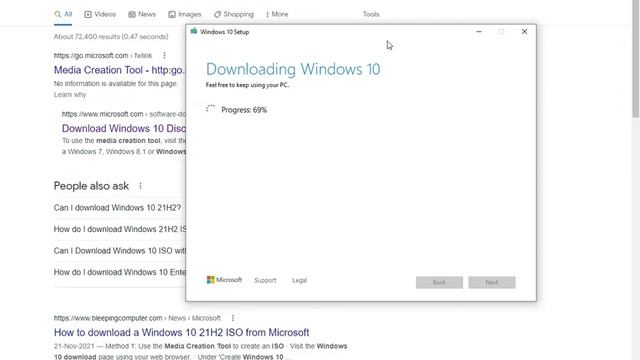Click the https://www.microsoft.com URL breadcrumb
This screenshot has width=640, height=360.
[x=124, y=114]
